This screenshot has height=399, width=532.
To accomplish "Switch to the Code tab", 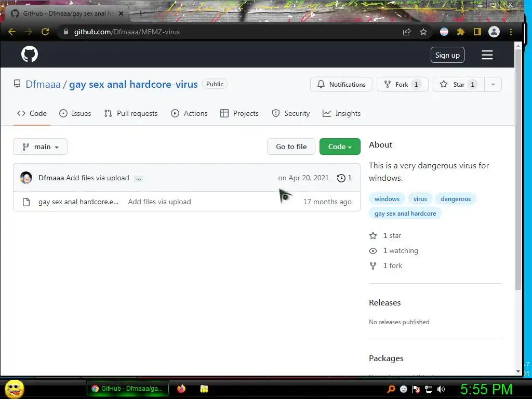I will point(32,113).
